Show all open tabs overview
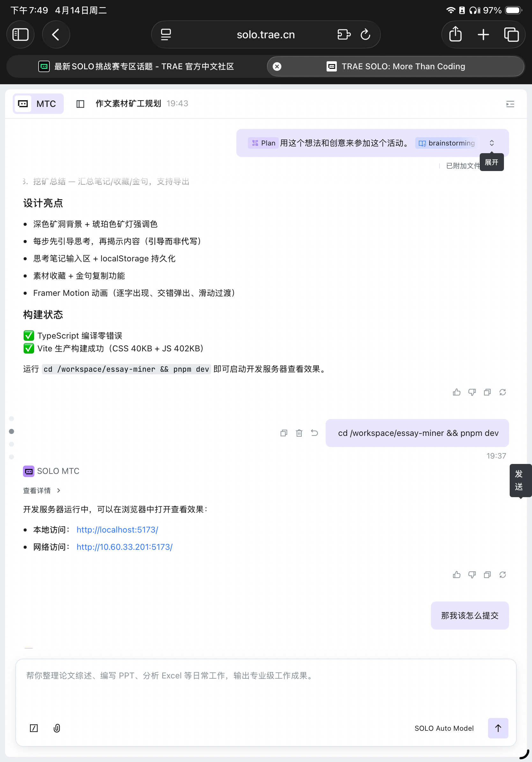This screenshot has height=762, width=532. pos(511,34)
